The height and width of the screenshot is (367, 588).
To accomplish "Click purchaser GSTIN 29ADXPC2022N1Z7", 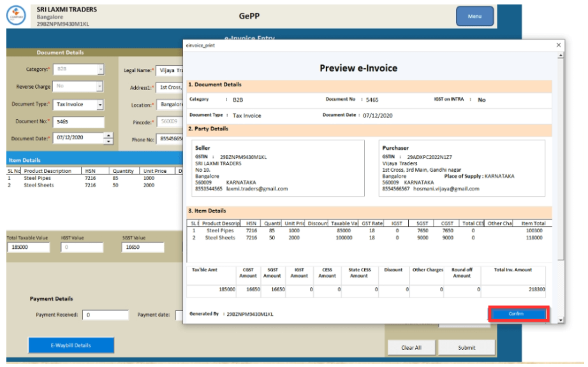I will click(x=429, y=157).
